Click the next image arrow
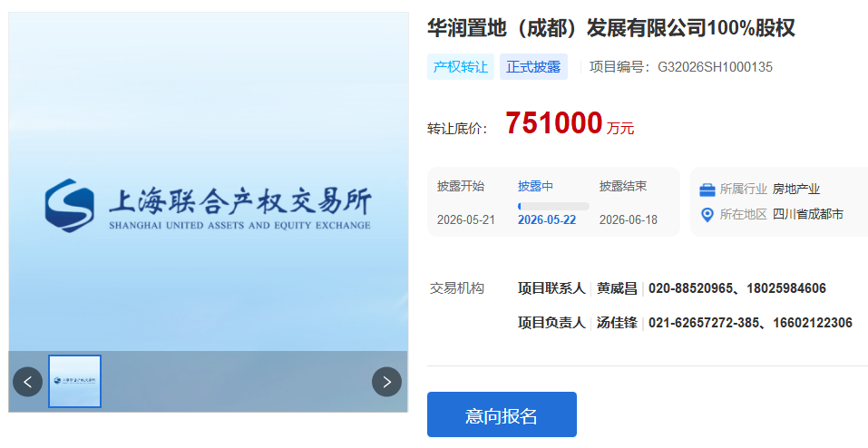This screenshot has height=448, width=868. pyautogui.click(x=386, y=382)
